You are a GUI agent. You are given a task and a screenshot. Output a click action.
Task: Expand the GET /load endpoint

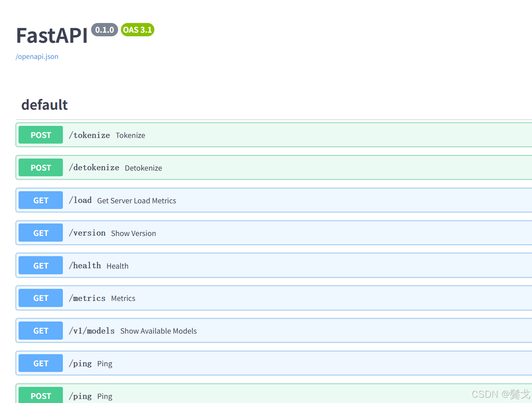(x=274, y=200)
